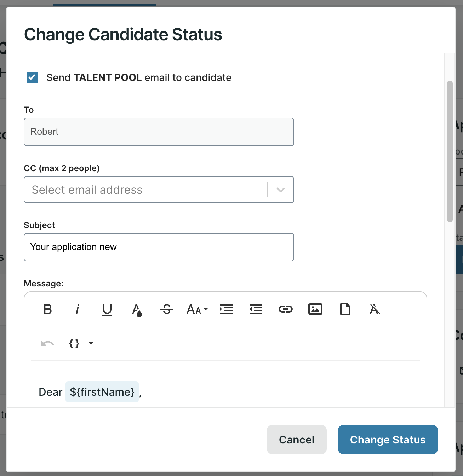Insert a hyperlink into the message
This screenshot has width=463, height=476.
click(286, 309)
